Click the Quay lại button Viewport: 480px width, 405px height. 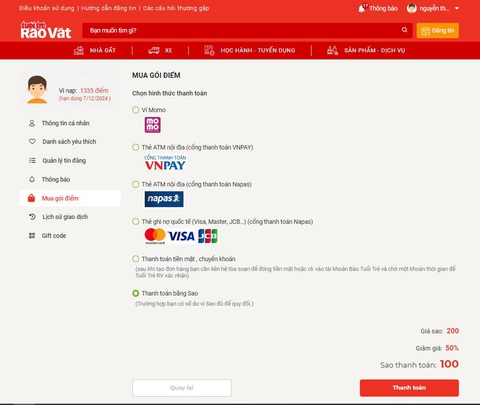tap(182, 388)
